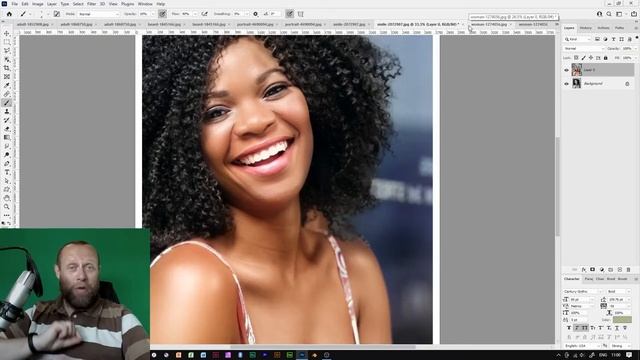Create a new group folder icon
Screen dimensions: 640x360
point(611,270)
